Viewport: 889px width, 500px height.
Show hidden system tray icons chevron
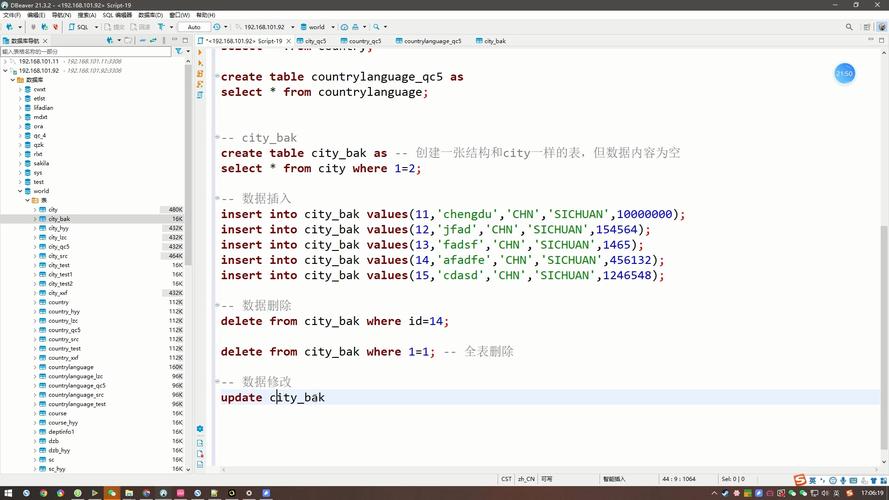click(x=714, y=494)
